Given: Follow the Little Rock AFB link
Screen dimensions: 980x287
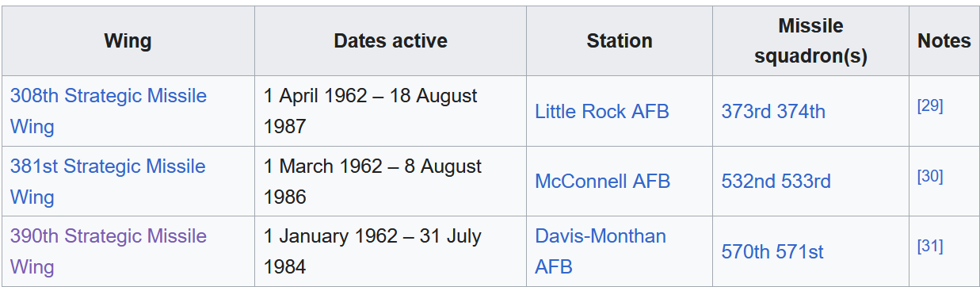Looking at the screenshot, I should click(602, 112).
